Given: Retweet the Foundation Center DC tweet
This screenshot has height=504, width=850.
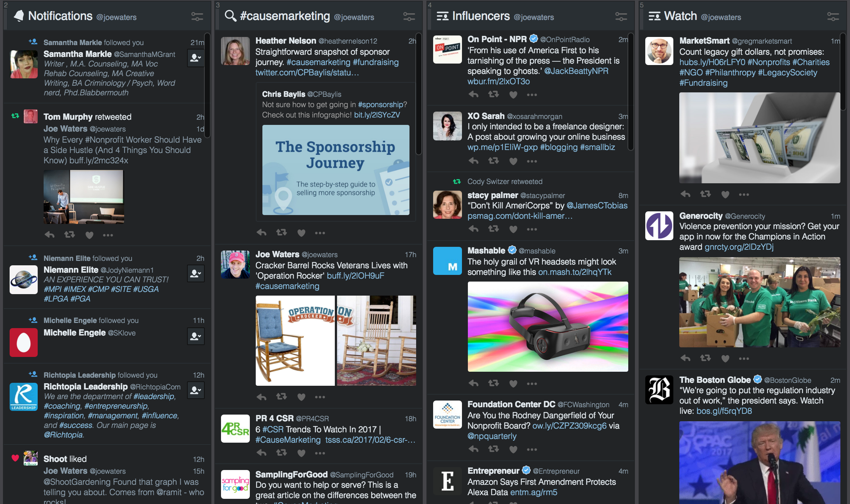Looking at the screenshot, I should click(x=493, y=449).
